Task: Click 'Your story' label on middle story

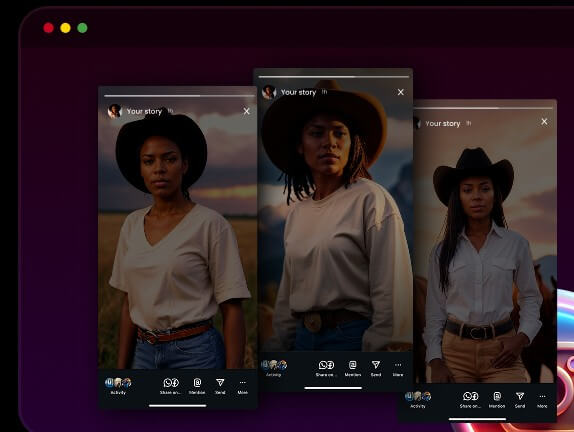Action: (298, 92)
